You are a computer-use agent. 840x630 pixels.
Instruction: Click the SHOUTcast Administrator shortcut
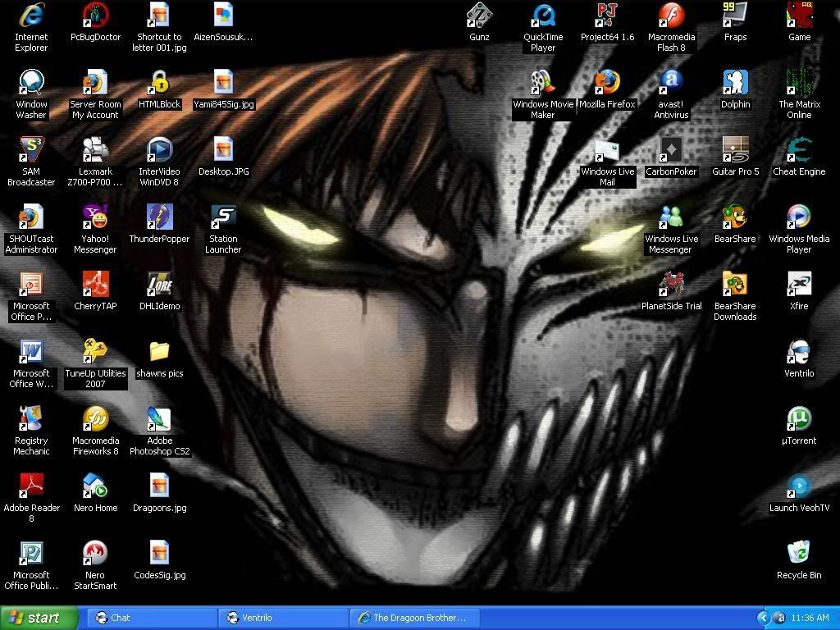point(31,217)
